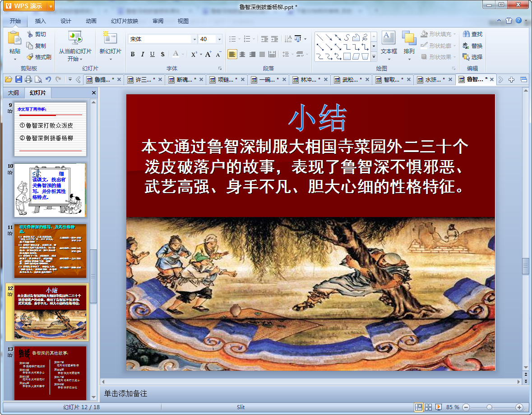Expand the Paste options arrow
This screenshot has height=415, width=532.
click(x=14, y=60)
